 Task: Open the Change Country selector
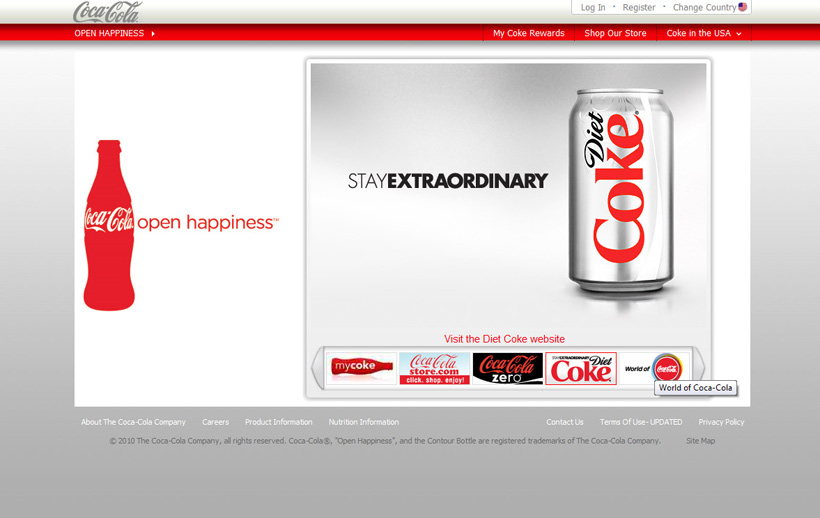(x=704, y=7)
